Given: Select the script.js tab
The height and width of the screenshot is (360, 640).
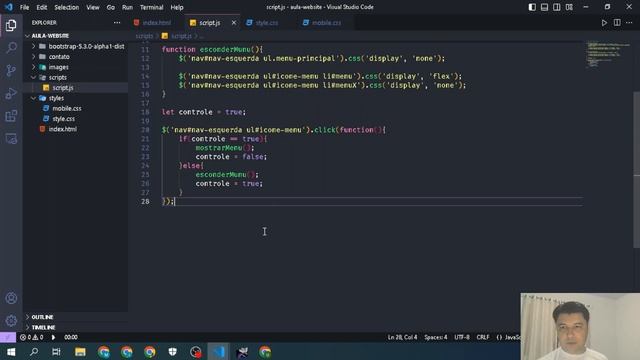Looking at the screenshot, I should [x=209, y=23].
